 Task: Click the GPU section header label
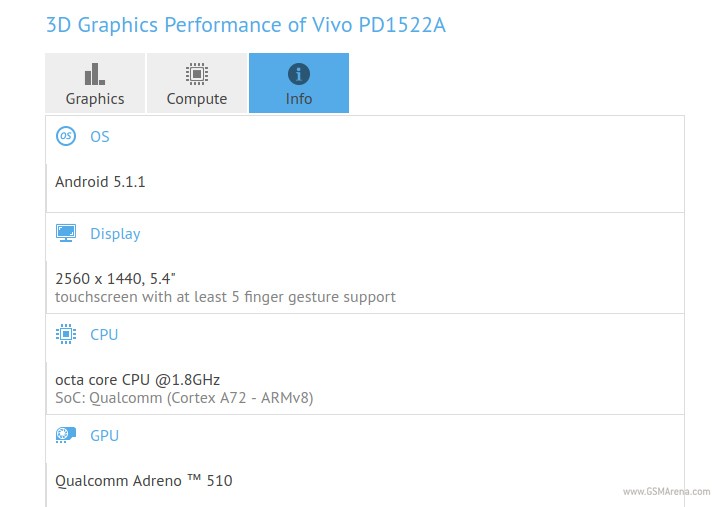click(x=104, y=435)
